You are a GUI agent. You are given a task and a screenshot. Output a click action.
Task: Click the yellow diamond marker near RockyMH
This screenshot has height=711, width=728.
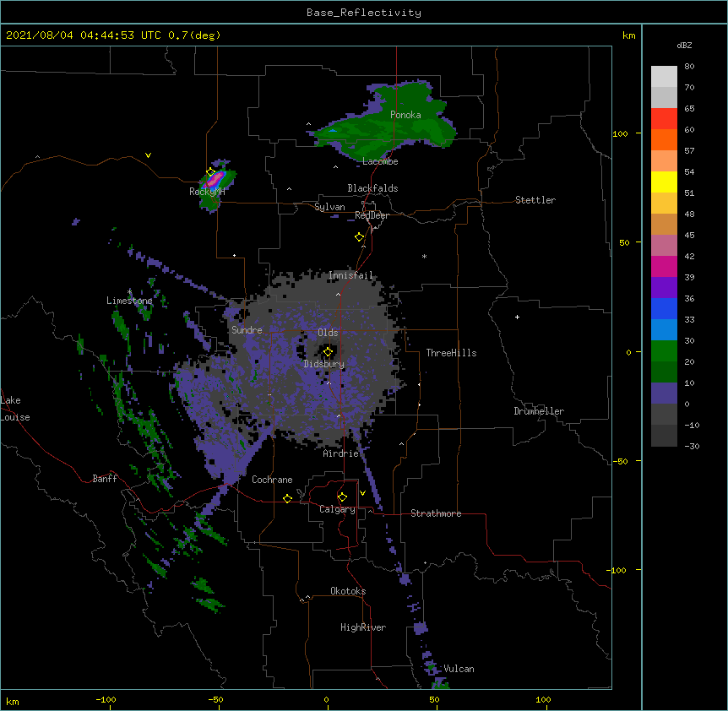(x=211, y=172)
